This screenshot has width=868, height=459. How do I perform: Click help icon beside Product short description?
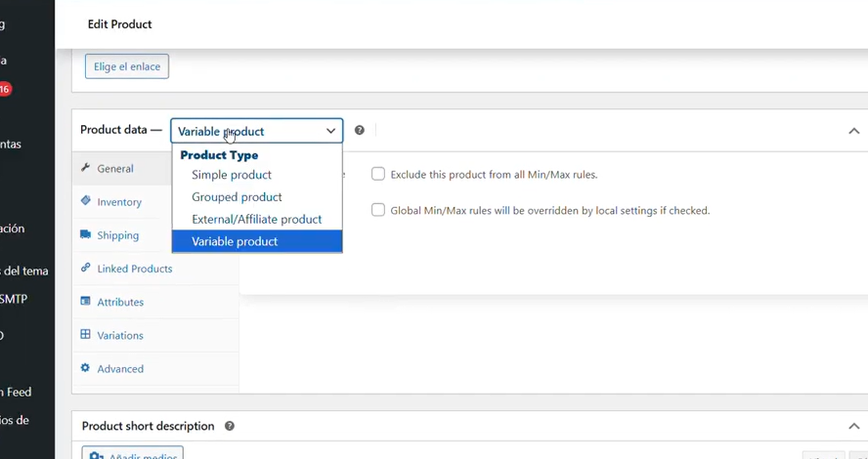tap(230, 426)
